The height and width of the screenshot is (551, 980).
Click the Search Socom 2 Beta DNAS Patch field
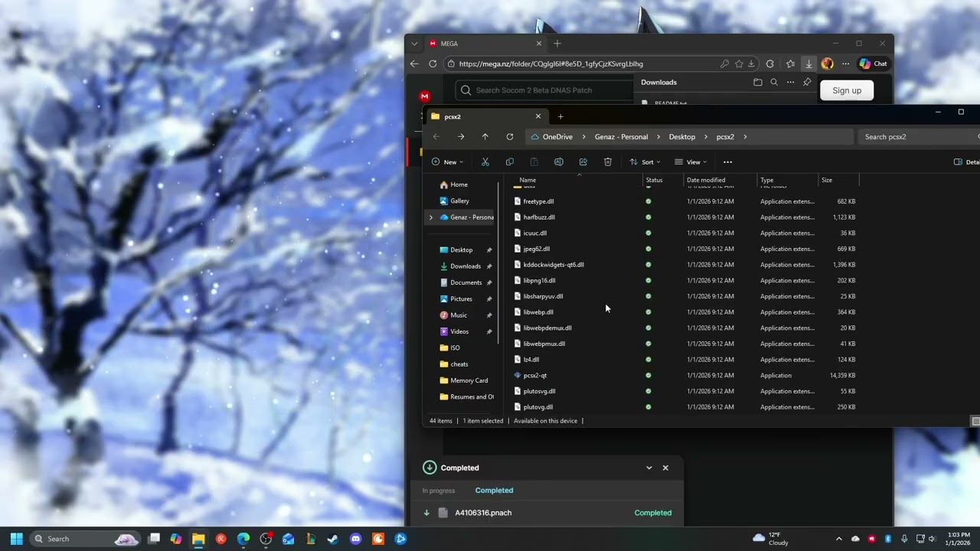click(x=544, y=90)
